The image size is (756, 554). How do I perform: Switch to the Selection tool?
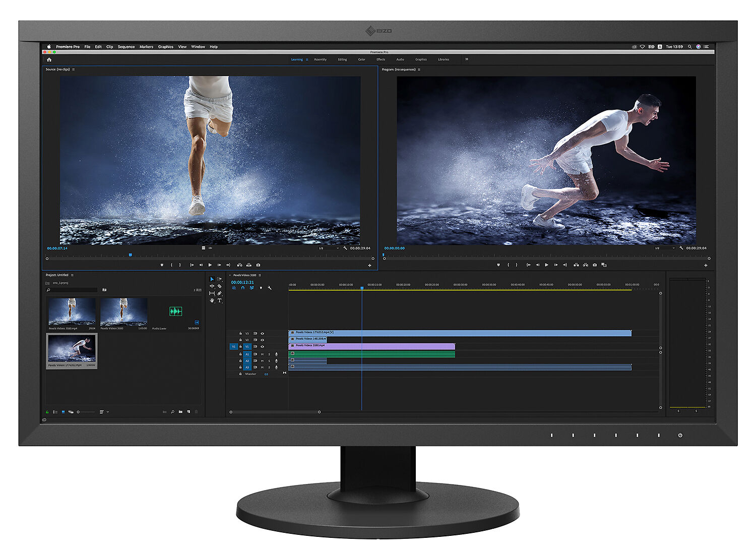[x=212, y=279]
